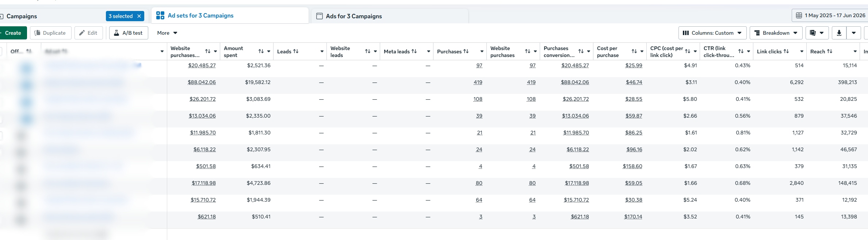Sort by CTR (link click-through) column

741,52
